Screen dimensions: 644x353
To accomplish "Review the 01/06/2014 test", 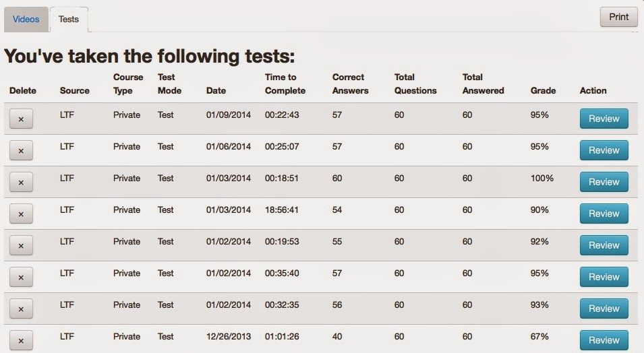I will click(x=604, y=150).
